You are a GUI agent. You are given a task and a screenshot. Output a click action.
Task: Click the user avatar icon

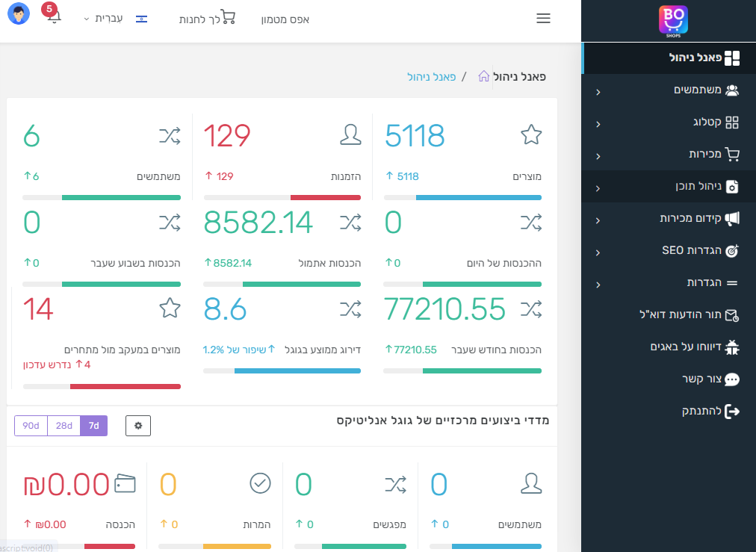pos(19,13)
